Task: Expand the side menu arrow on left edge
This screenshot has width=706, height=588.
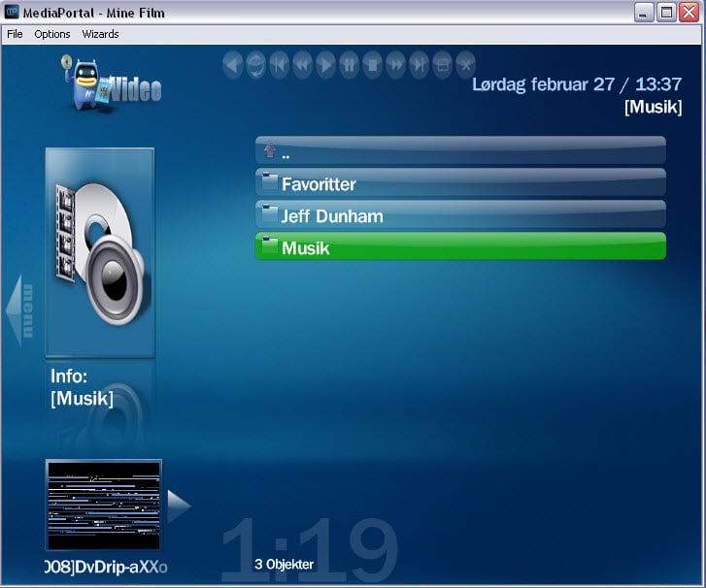Action: click(19, 310)
